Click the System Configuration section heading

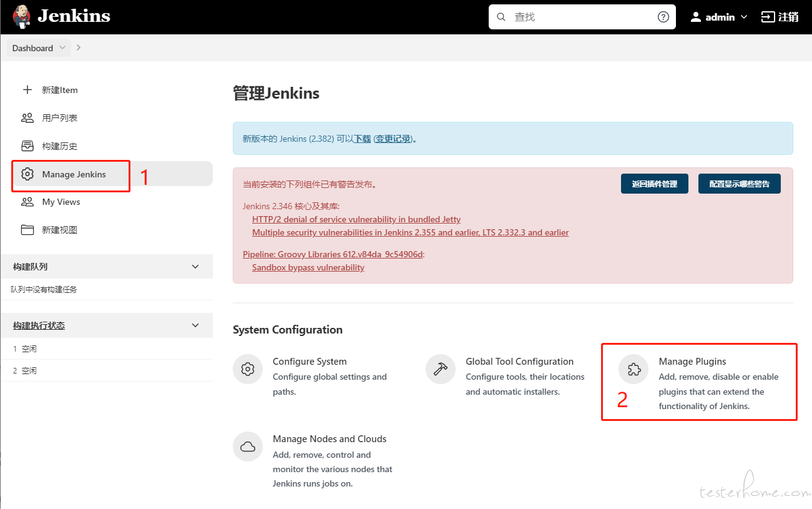coord(288,330)
